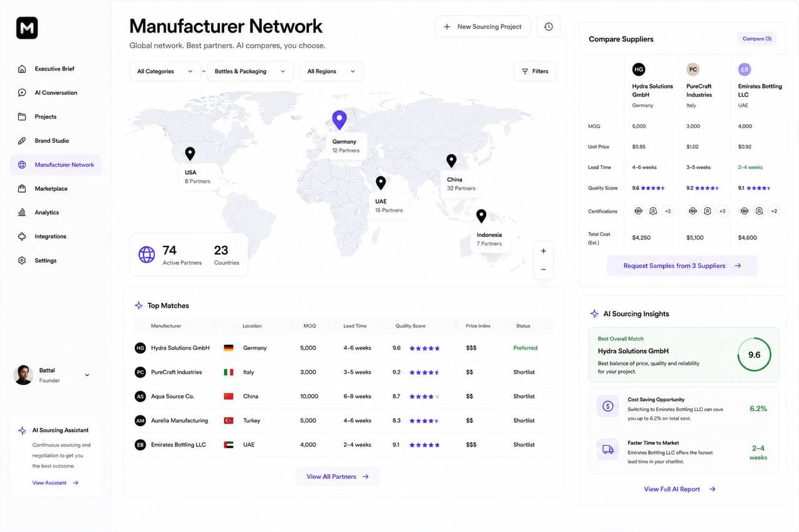The height and width of the screenshot is (532, 799).
Task: Click the Indonesia map pin
Action: [x=481, y=216]
